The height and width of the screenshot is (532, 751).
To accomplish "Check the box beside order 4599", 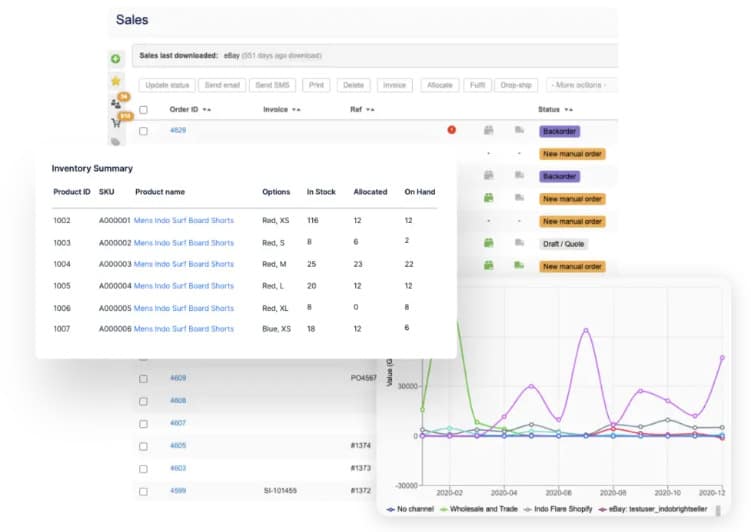I will 143,491.
